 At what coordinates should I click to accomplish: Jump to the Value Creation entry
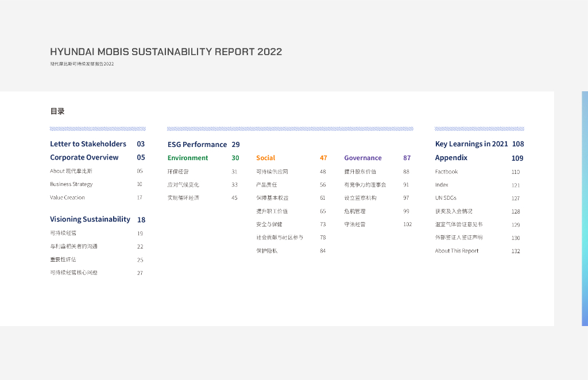pos(67,197)
